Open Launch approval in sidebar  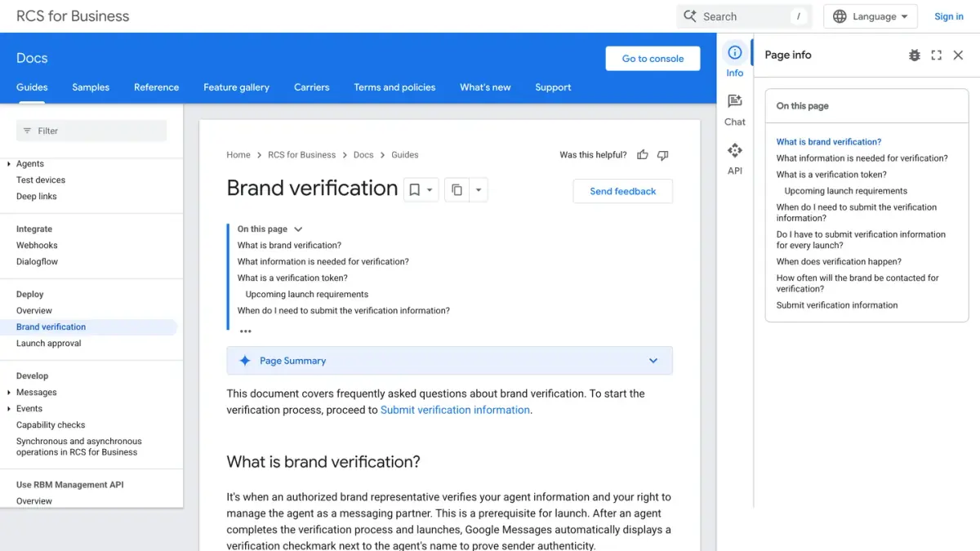click(x=49, y=344)
